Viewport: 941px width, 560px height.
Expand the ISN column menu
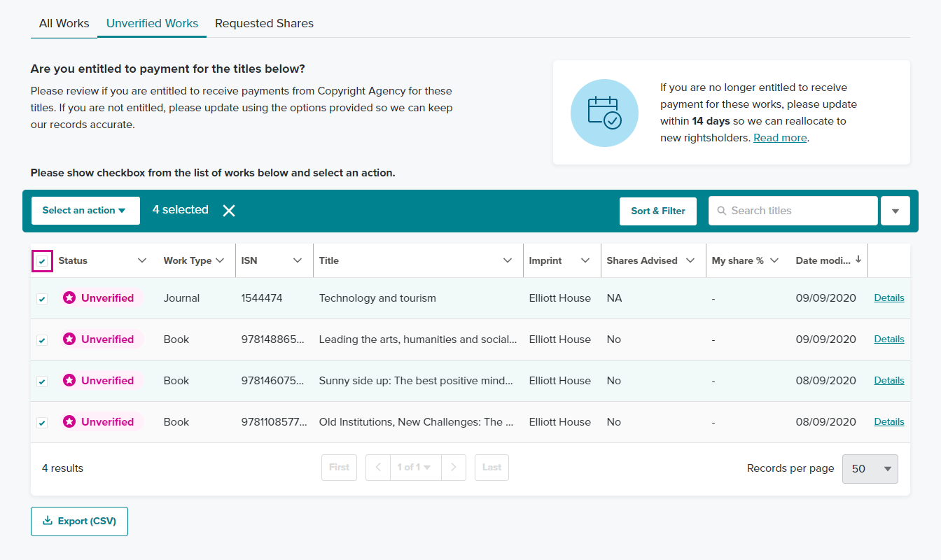pyautogui.click(x=298, y=260)
